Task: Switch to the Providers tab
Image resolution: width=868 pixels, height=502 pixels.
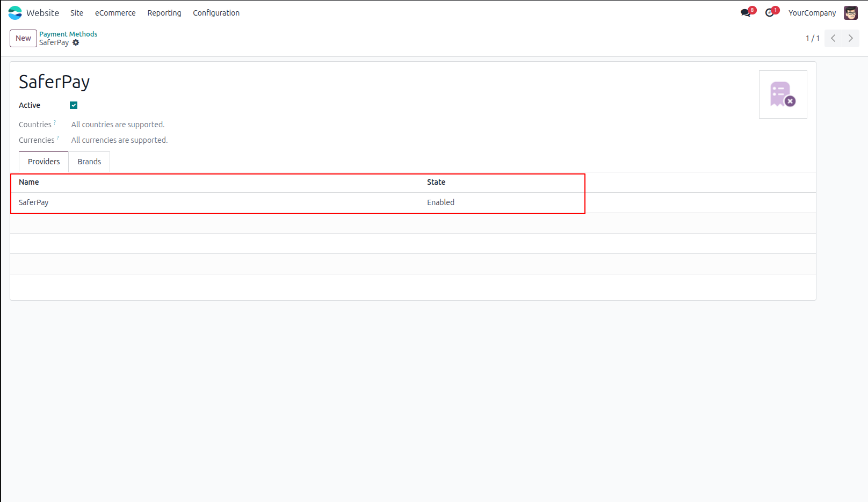Action: 44,162
